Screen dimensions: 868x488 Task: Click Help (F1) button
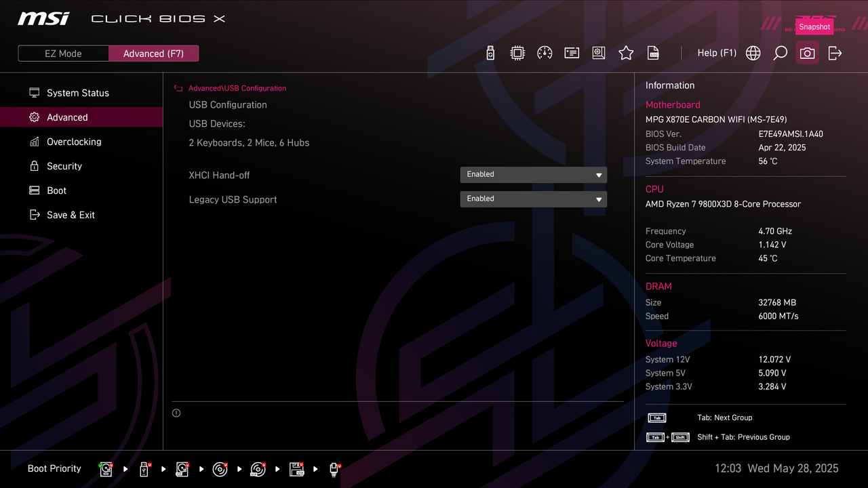pyautogui.click(x=717, y=53)
